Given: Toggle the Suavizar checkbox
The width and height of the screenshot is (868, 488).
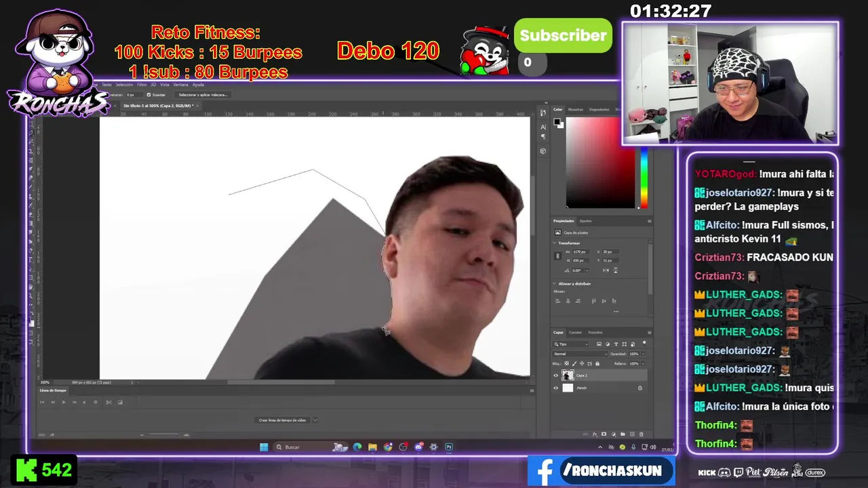Looking at the screenshot, I should point(149,95).
